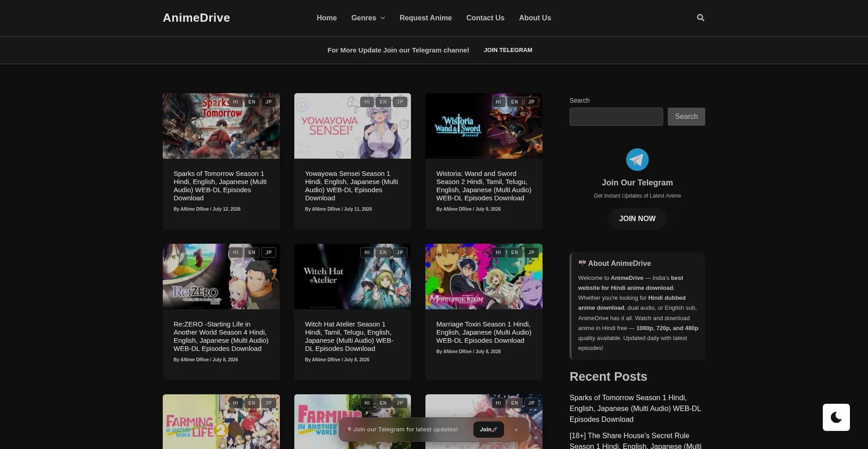Screen dimensions: 868x449
Task: Click the EN badge on Marriage Toxin
Action: coord(514,252)
